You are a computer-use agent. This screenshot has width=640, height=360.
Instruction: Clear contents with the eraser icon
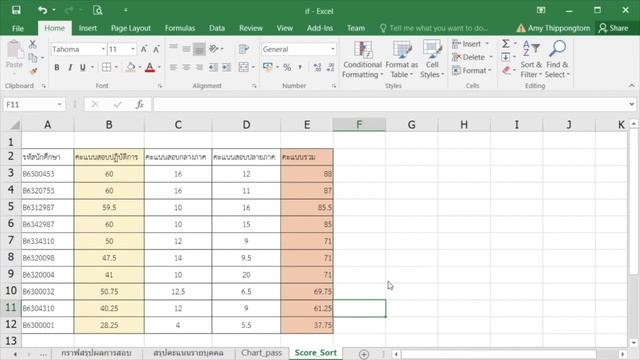(x=506, y=71)
